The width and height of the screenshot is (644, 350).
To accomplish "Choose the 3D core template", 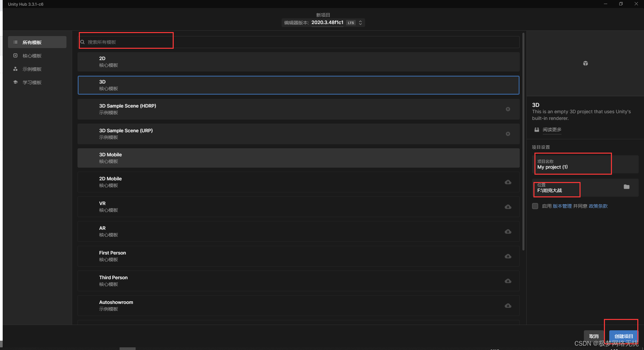I will pos(298,85).
